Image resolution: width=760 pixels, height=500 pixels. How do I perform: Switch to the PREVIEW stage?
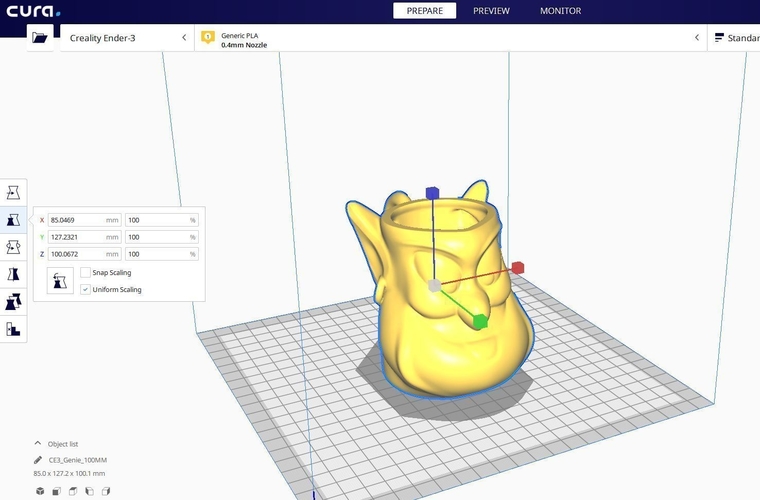[491, 11]
